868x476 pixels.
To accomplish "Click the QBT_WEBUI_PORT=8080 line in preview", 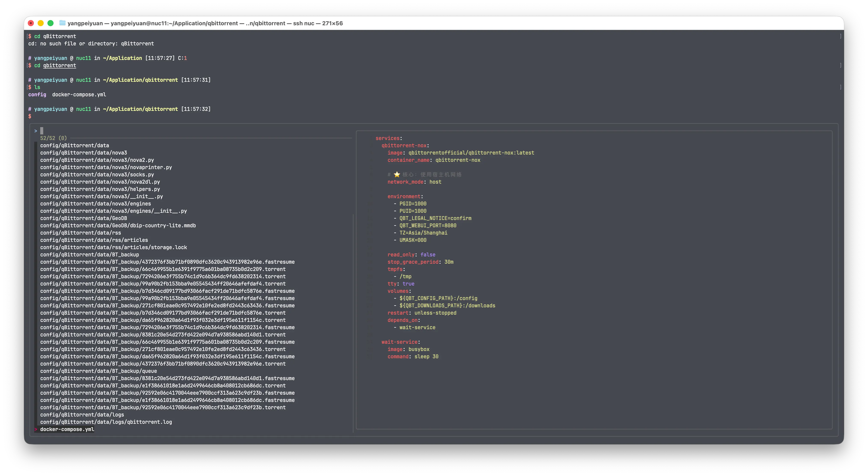I will point(428,226).
